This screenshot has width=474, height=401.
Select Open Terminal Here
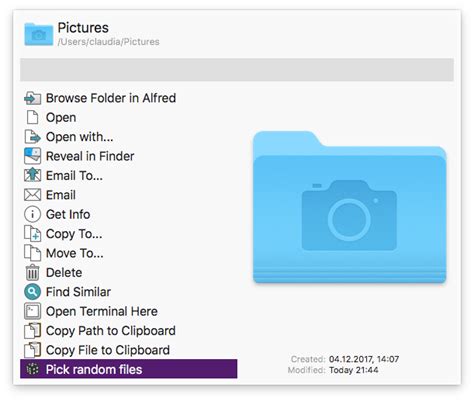click(129, 311)
